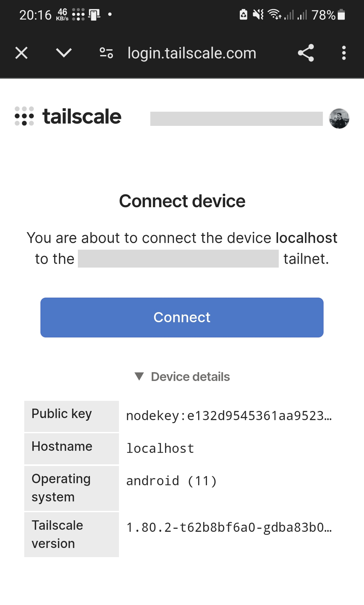Select the truncated nodekey public key

(x=229, y=416)
